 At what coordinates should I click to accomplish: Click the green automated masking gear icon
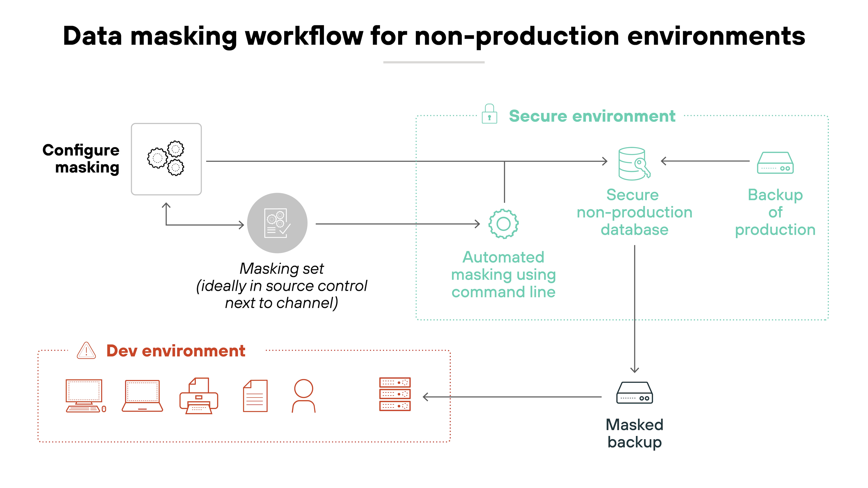point(503,224)
